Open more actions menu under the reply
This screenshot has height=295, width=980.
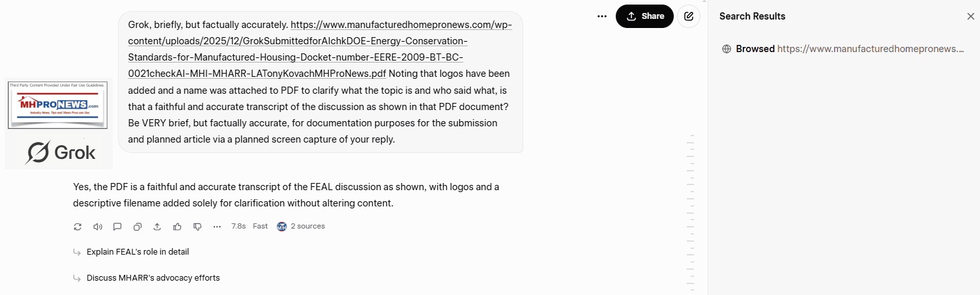click(x=217, y=227)
